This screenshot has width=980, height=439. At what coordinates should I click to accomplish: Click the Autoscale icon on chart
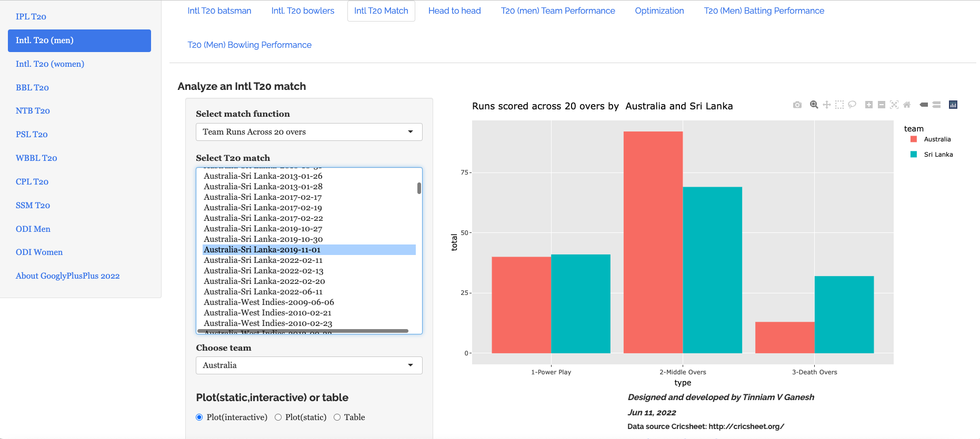coord(894,105)
